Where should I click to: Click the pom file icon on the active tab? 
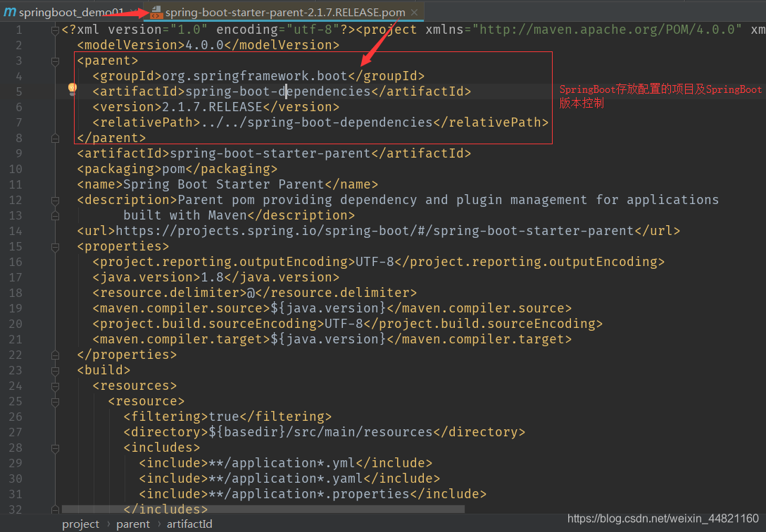click(x=156, y=12)
